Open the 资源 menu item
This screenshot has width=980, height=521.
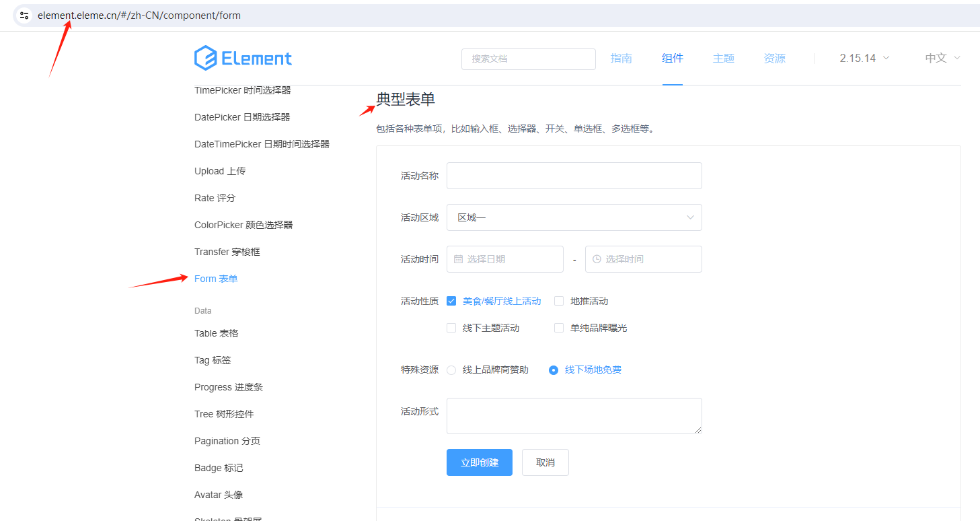tap(774, 59)
